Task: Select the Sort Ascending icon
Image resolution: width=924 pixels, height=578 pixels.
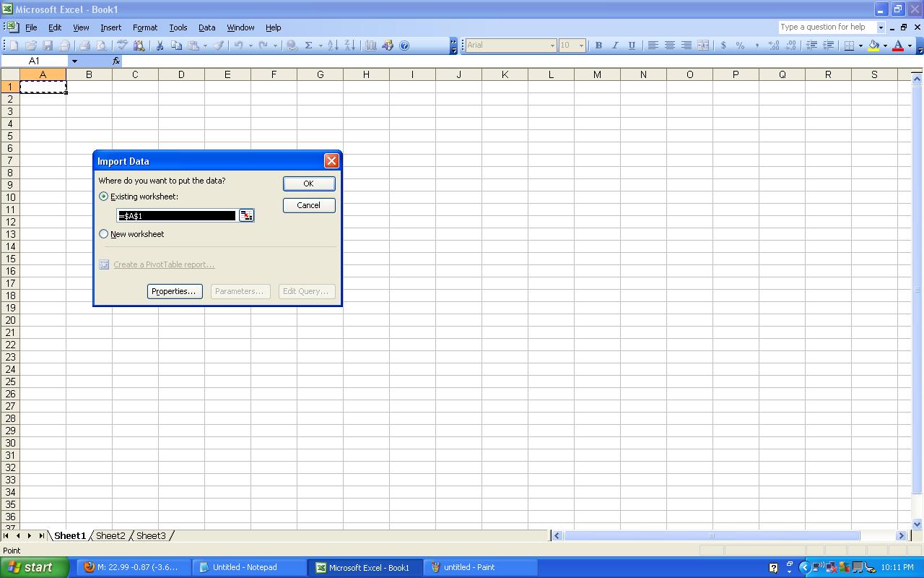Action: tap(334, 45)
